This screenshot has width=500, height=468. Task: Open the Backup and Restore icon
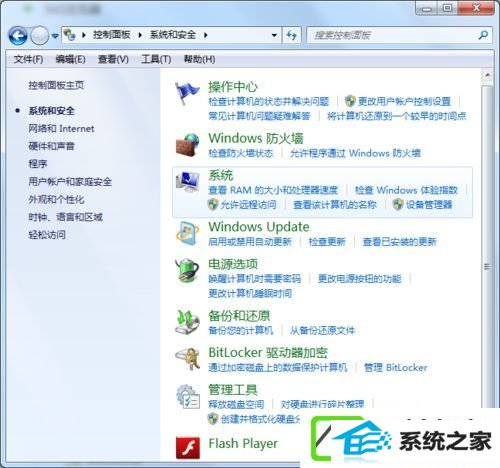[x=187, y=322]
